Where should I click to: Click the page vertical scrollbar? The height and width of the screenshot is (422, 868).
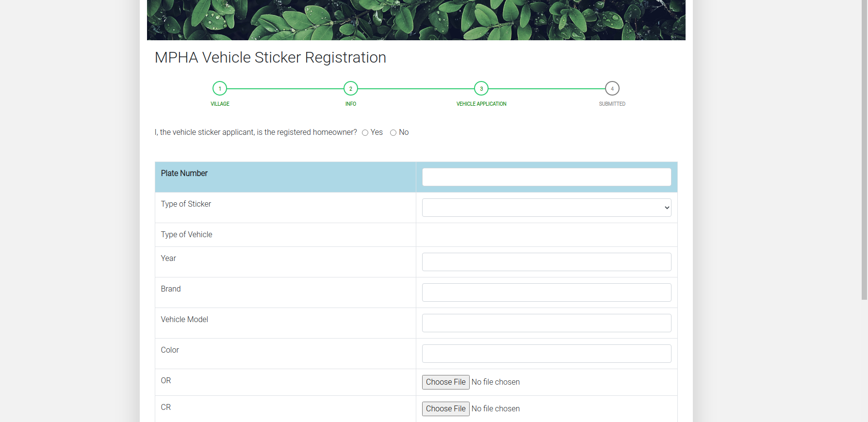864,150
